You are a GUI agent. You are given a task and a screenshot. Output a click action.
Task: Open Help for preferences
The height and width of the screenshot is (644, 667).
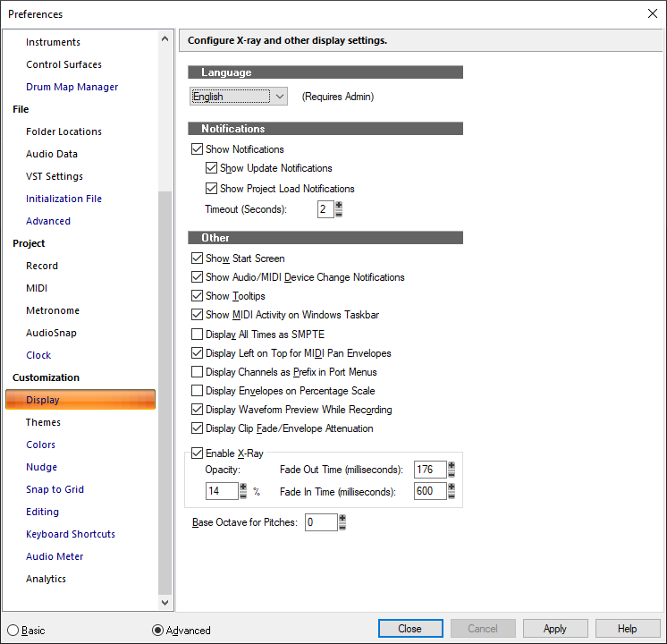[x=628, y=628]
